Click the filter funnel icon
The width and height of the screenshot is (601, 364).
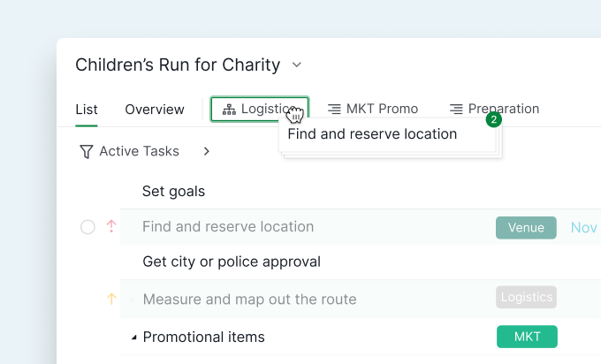point(86,152)
